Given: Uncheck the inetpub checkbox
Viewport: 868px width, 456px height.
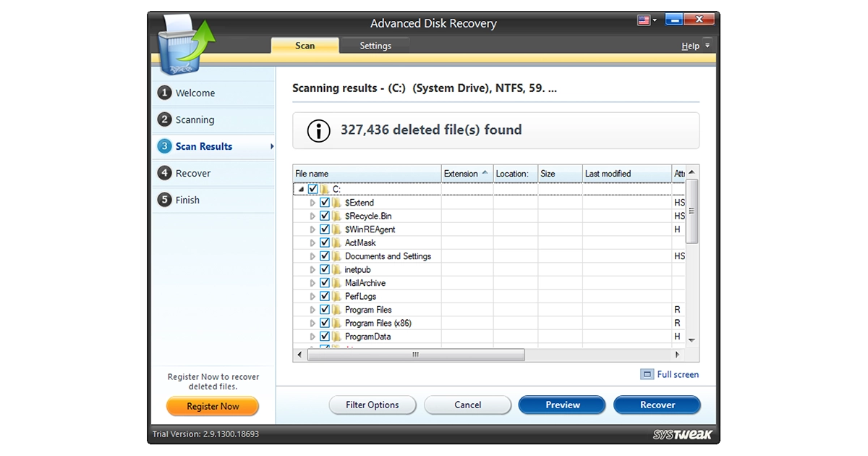Looking at the screenshot, I should point(325,269).
